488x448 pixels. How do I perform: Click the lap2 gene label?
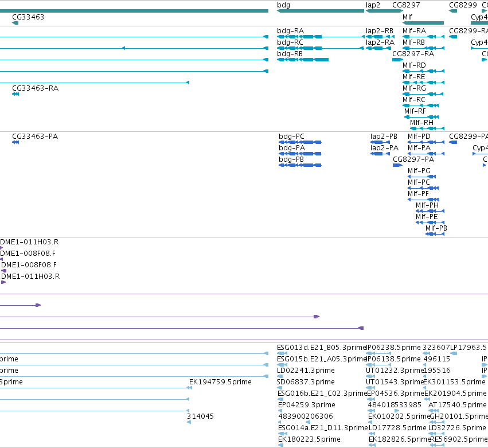373,5
